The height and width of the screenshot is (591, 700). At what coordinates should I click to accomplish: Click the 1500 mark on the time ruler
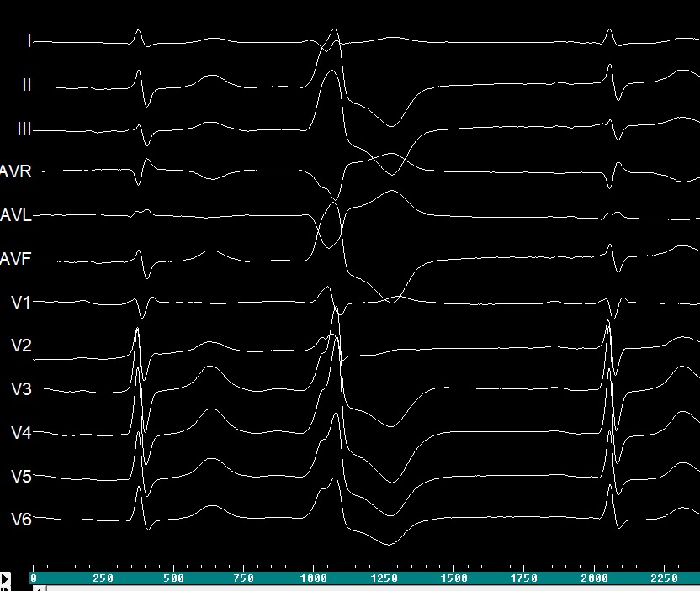pyautogui.click(x=454, y=578)
